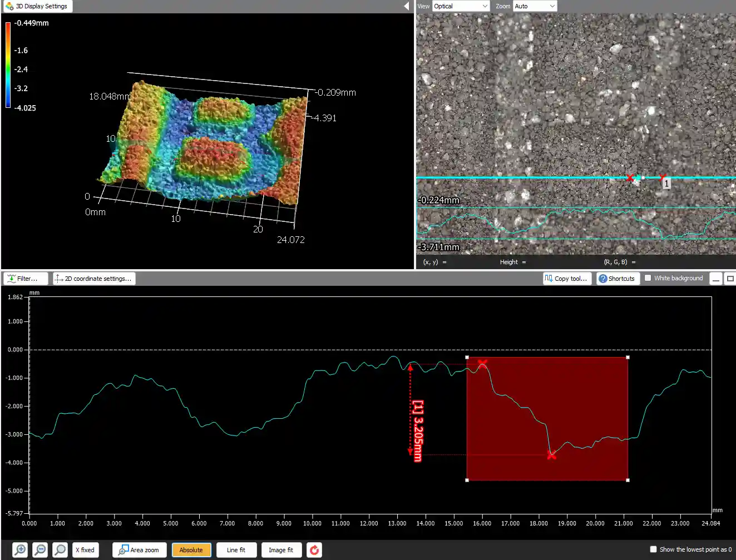Toggle the X fixed mode
Viewport: 736px width, 560px height.
click(85, 549)
